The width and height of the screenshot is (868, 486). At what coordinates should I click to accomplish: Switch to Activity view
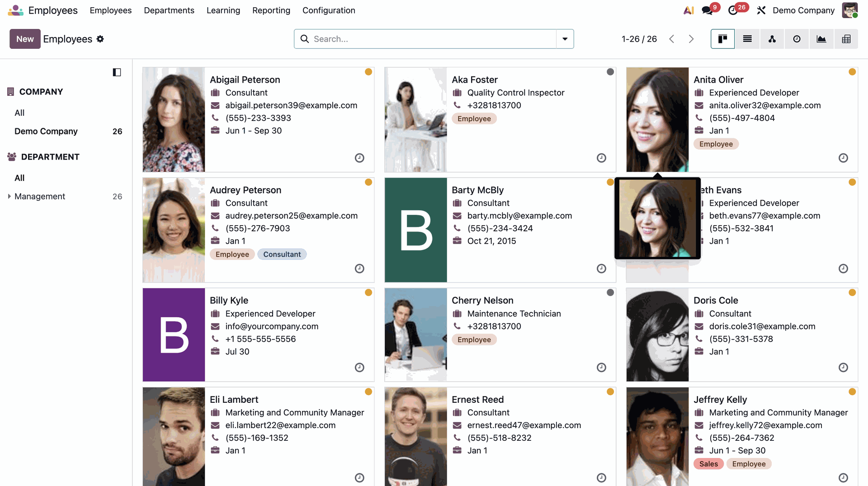coord(797,39)
